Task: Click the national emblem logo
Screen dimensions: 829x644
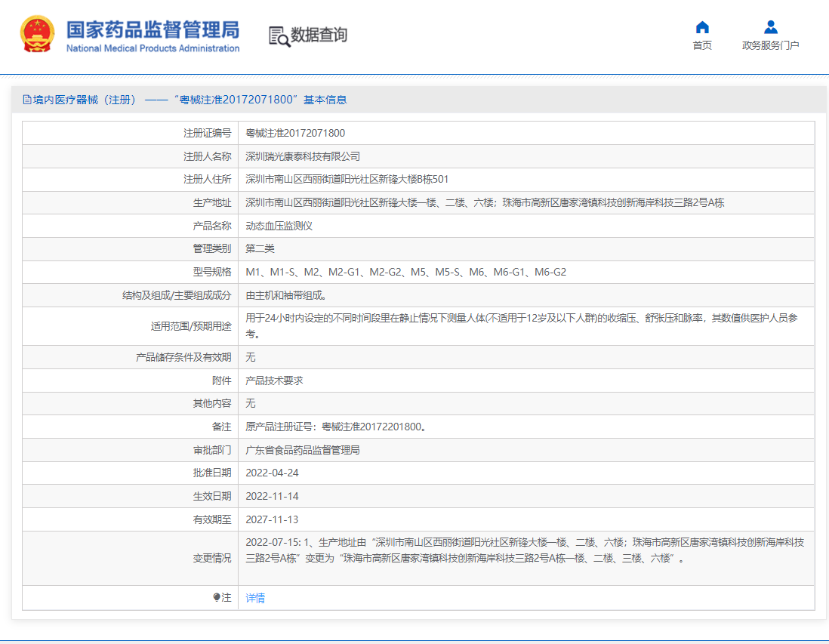Action: click(x=37, y=35)
